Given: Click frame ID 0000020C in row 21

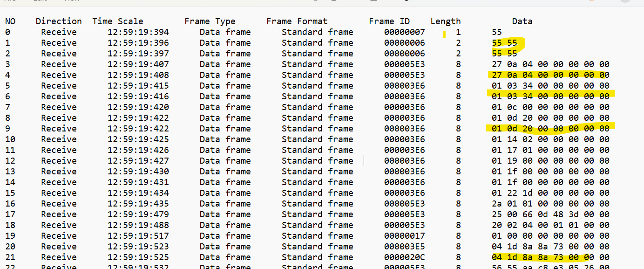Looking at the screenshot, I should coord(405,257).
